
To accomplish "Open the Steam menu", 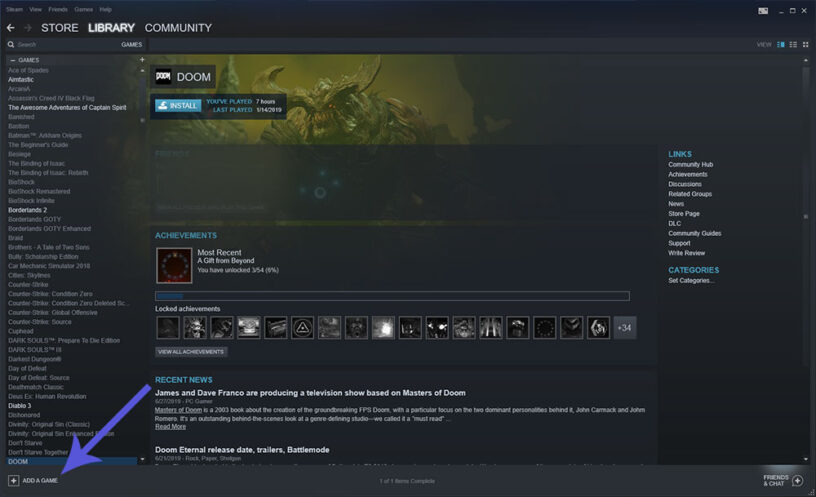I will pos(15,9).
